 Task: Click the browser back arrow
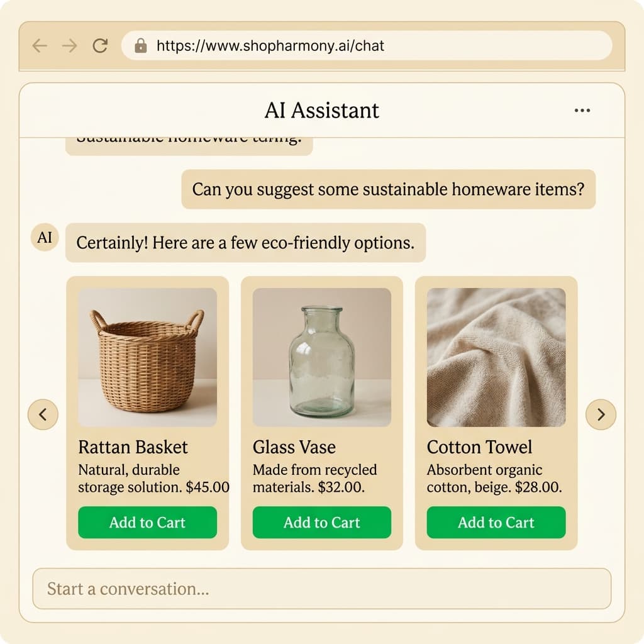tap(39, 45)
